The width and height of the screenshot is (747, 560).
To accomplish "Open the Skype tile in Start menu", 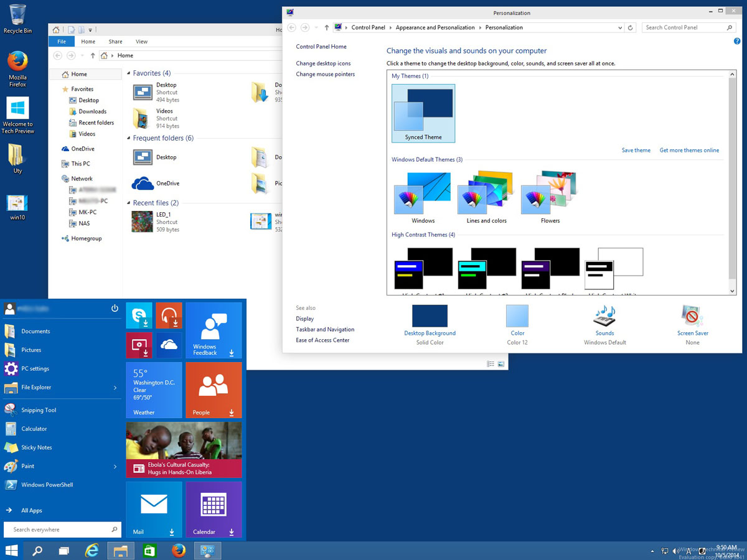I will pos(139,315).
